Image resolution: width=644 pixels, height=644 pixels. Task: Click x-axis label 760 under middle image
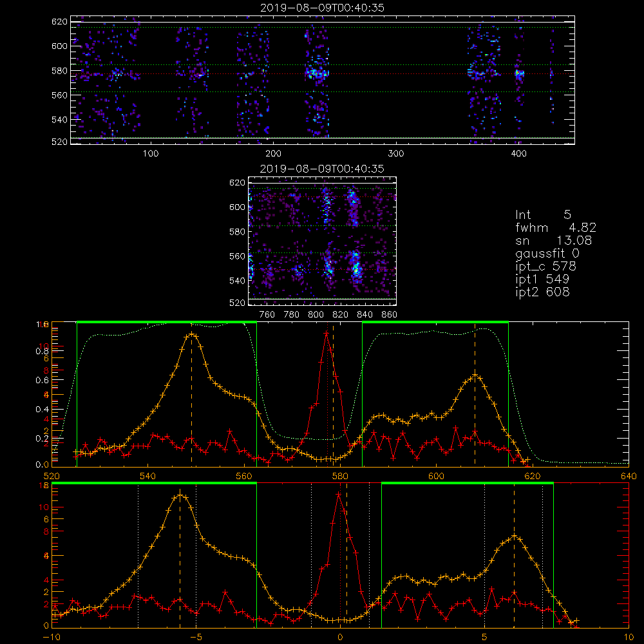pyautogui.click(x=267, y=314)
